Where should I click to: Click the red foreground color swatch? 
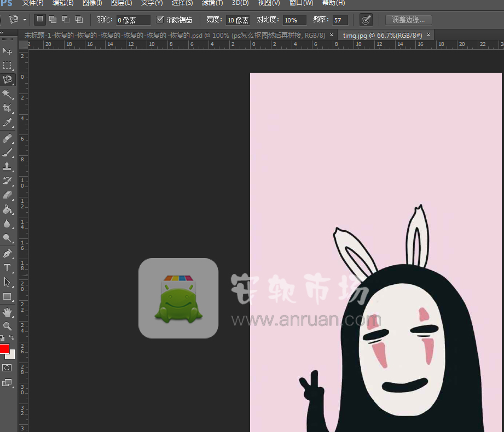click(x=4, y=348)
